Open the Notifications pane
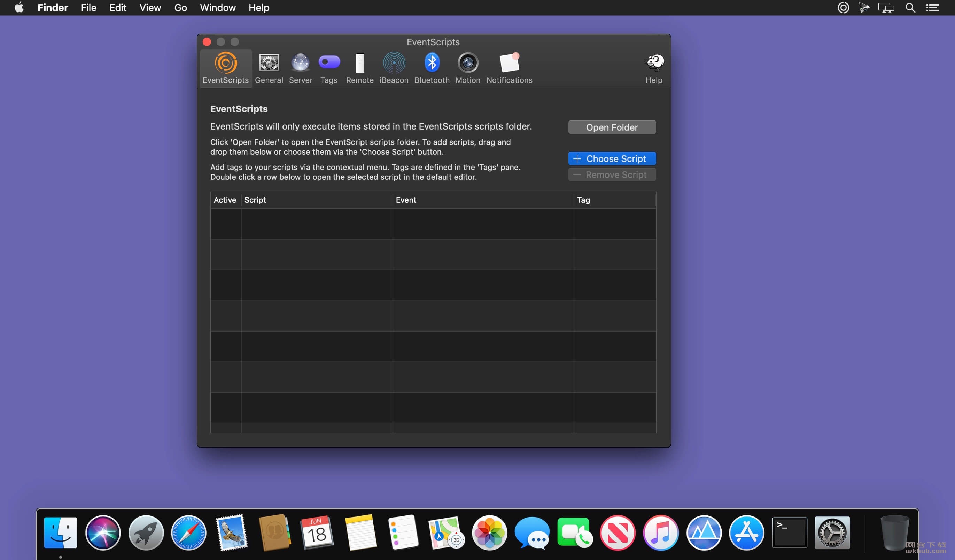Screen dimensions: 955x560 pyautogui.click(x=509, y=68)
